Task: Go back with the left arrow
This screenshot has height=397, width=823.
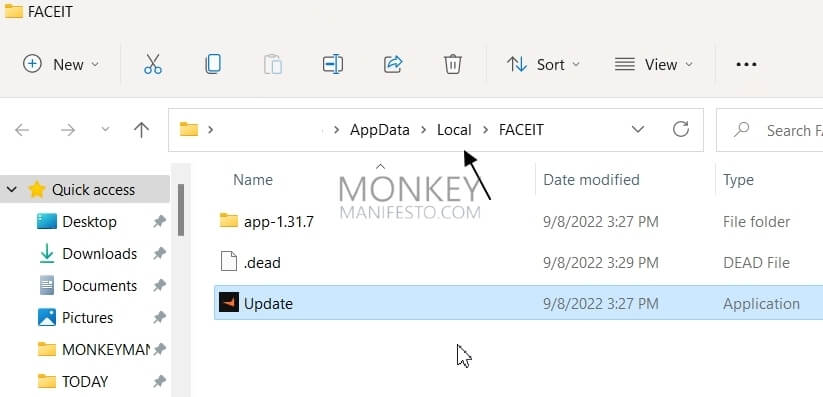Action: coord(22,130)
